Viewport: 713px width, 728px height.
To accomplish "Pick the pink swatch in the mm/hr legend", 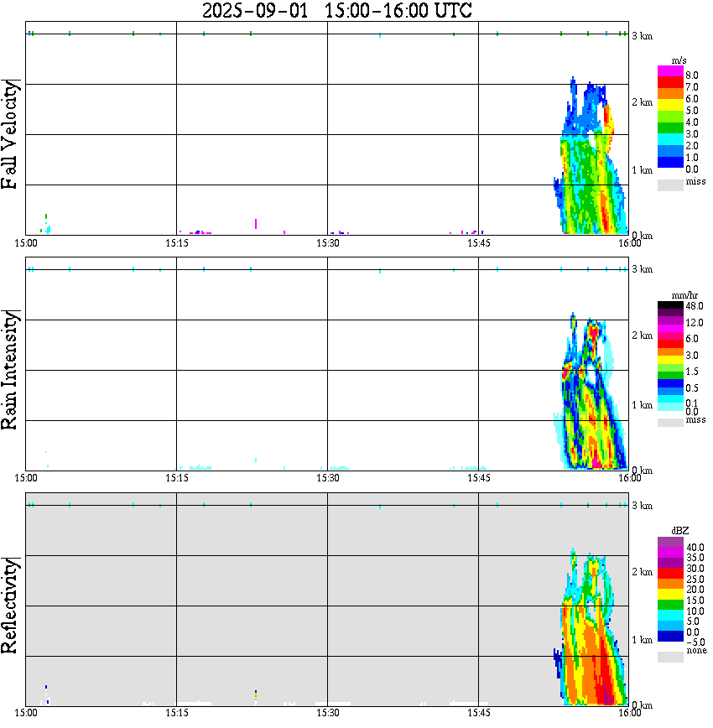I will [670, 336].
